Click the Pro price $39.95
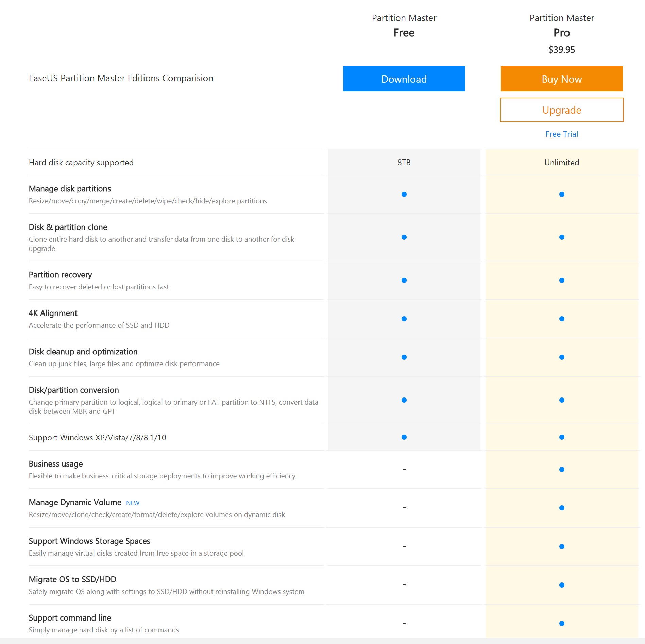This screenshot has height=644, width=645. pos(561,50)
